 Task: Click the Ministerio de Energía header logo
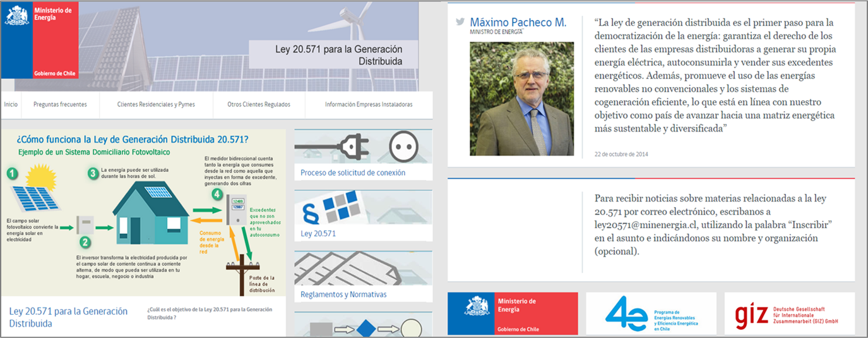pyautogui.click(x=40, y=40)
